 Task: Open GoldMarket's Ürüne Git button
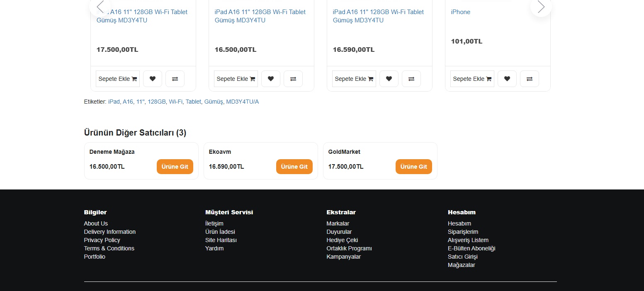point(413,167)
